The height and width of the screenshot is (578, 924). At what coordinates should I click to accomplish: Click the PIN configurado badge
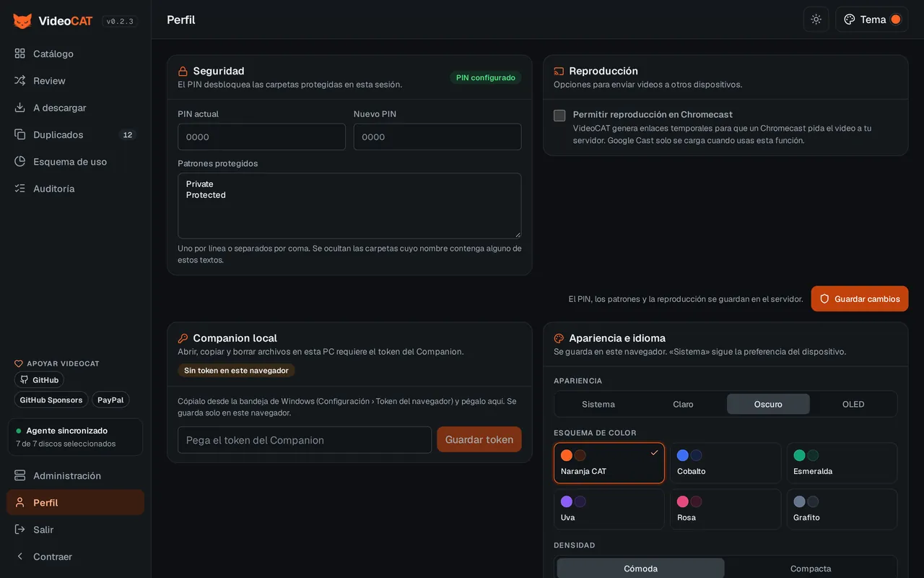[x=486, y=77]
